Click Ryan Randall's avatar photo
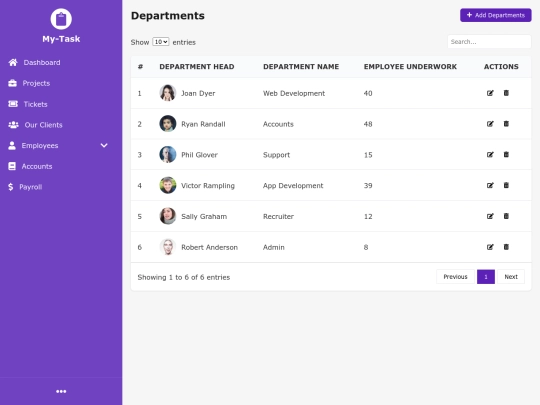Screen dimensions: 540x405 168,124
